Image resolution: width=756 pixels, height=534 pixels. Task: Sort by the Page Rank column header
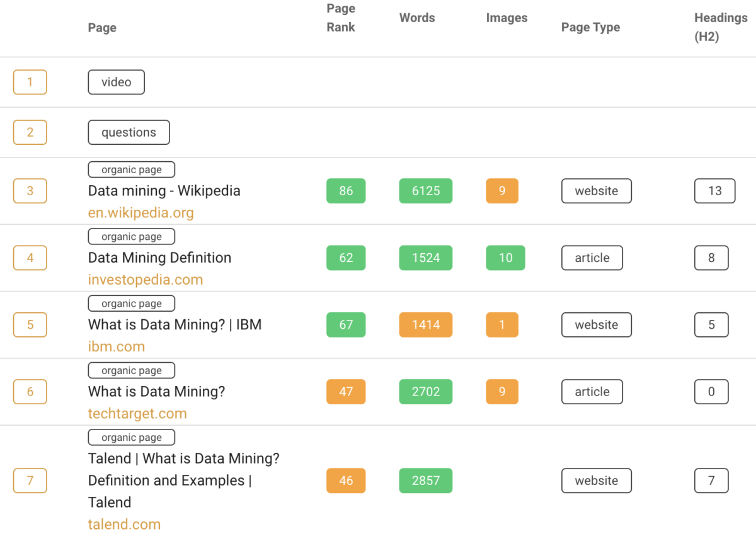point(341,18)
